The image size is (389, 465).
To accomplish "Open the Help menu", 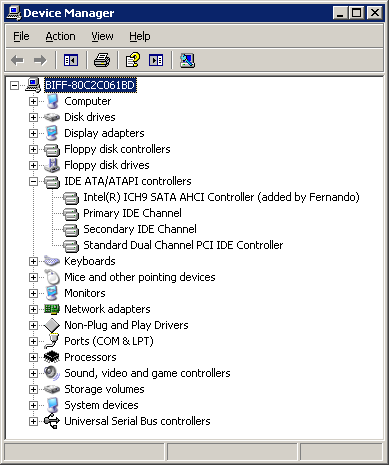I will [x=140, y=36].
